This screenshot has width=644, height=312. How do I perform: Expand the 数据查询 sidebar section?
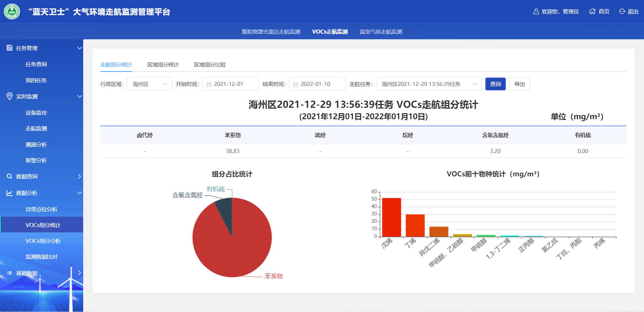[79, 176]
